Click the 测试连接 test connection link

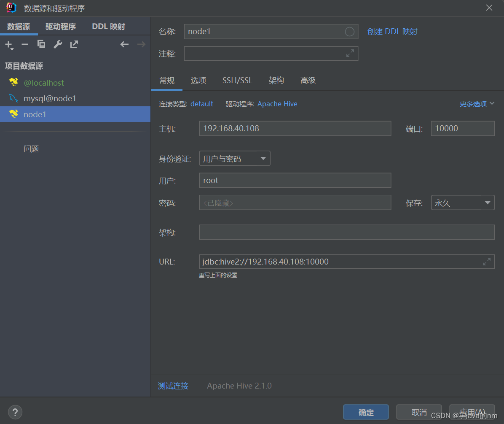coord(173,386)
